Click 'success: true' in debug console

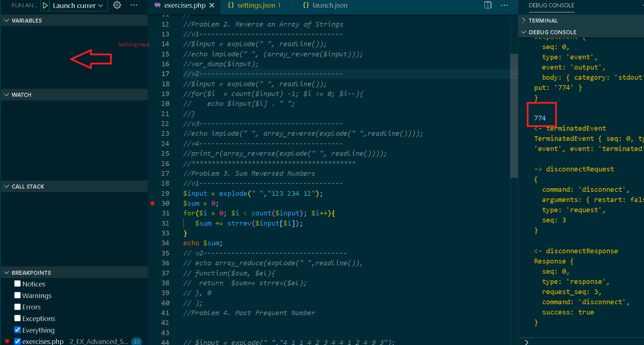coord(568,312)
